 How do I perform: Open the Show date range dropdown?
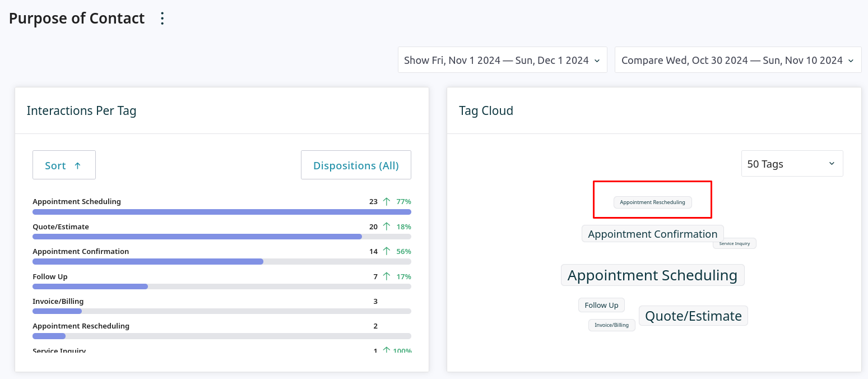click(x=502, y=60)
